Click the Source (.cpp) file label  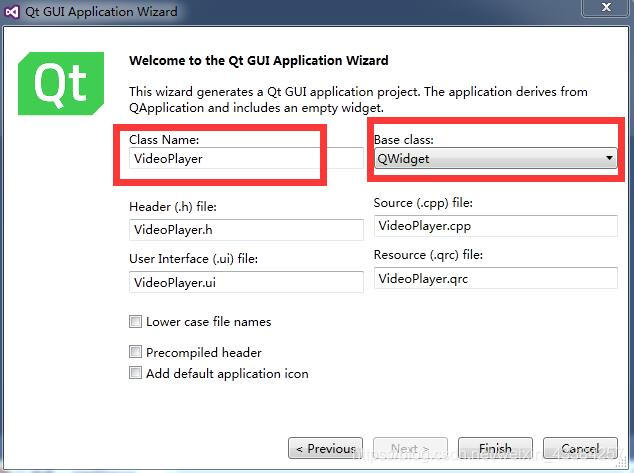423,203
